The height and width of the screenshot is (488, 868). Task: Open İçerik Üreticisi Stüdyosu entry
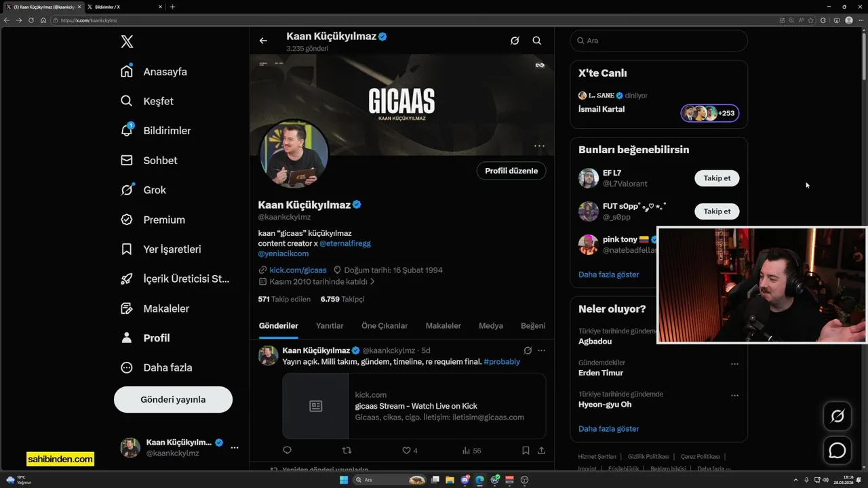[175, 279]
